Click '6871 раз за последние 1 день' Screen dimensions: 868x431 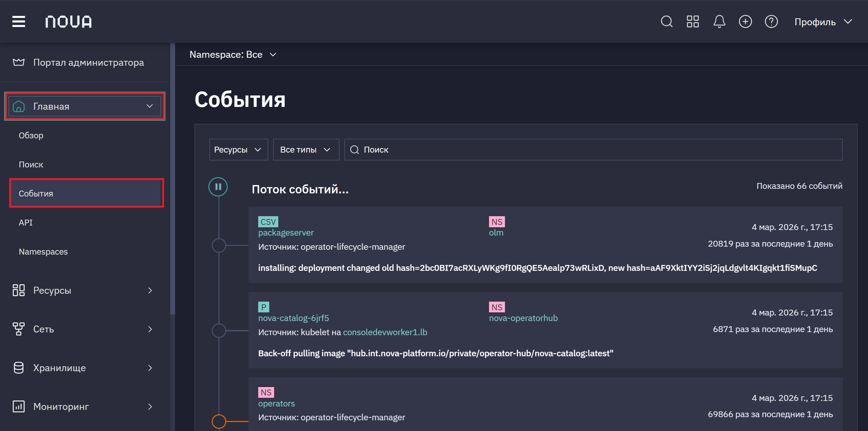coord(772,329)
